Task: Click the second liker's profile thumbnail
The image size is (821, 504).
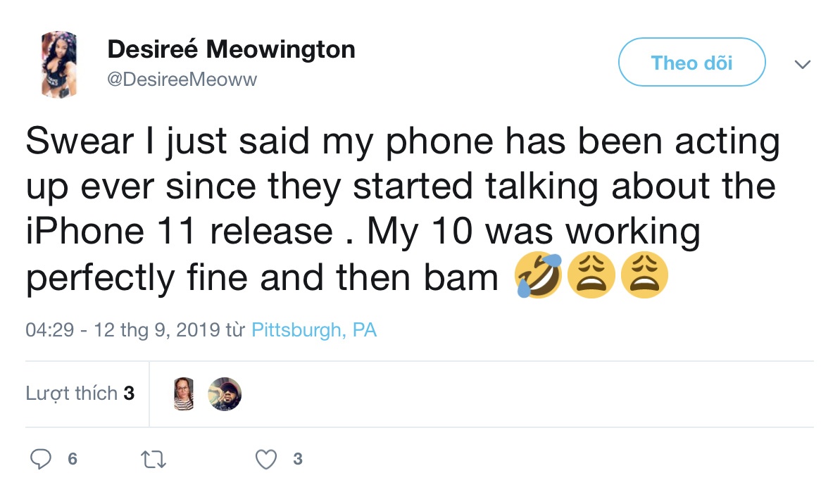Action: coord(225,394)
